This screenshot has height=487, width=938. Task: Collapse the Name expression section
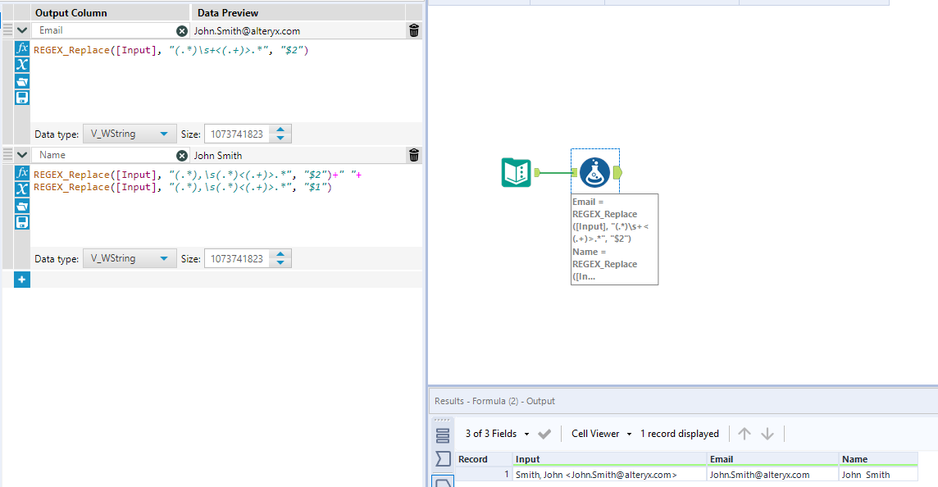(x=22, y=154)
